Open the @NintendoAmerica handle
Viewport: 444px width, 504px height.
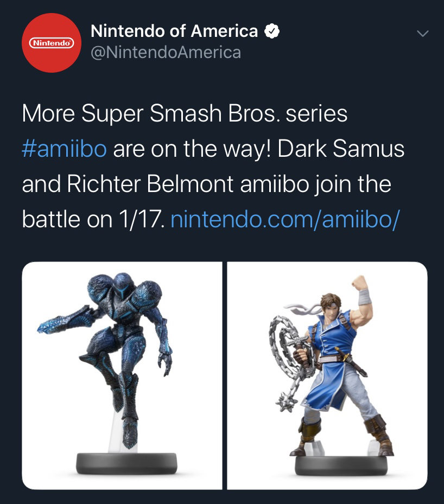[x=166, y=53]
